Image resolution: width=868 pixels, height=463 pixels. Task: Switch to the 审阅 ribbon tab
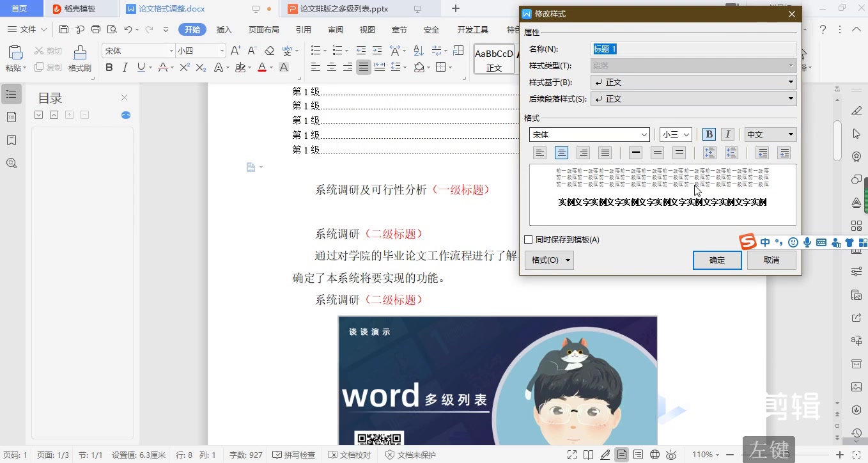(336, 29)
